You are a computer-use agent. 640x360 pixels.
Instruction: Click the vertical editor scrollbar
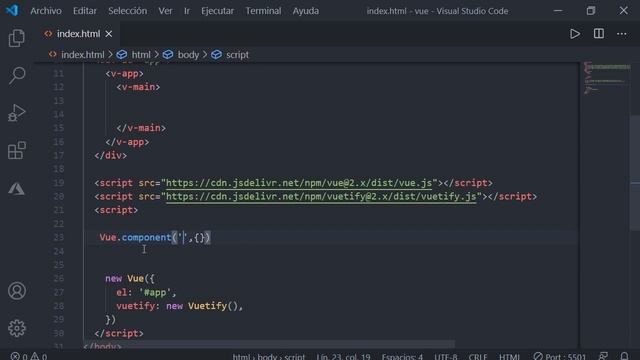pos(635,173)
